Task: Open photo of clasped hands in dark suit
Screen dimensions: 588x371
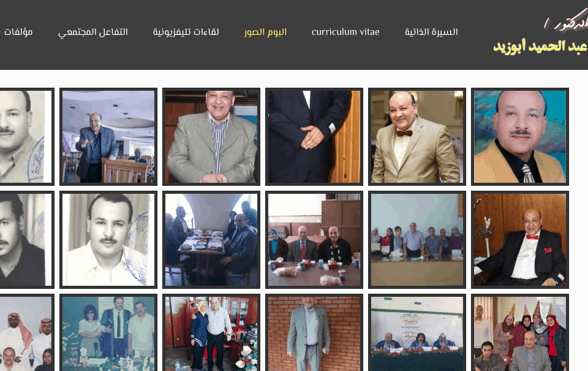Action: click(314, 137)
